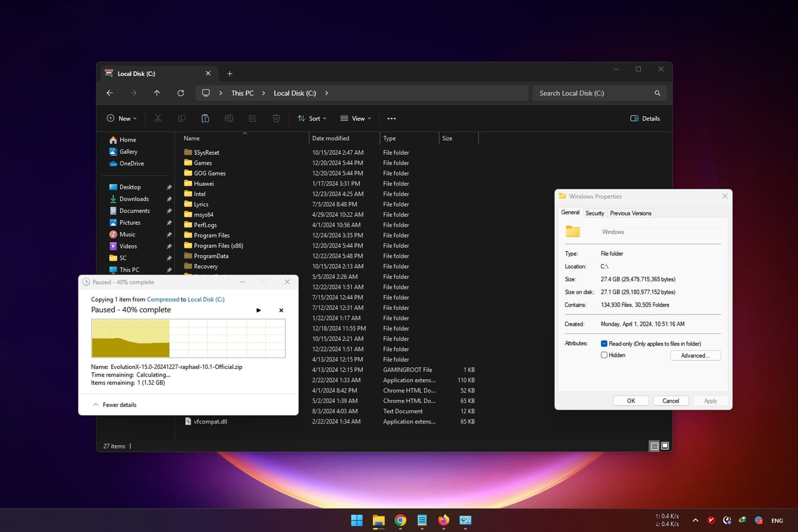Image resolution: width=798 pixels, height=532 pixels.
Task: Enable Read-only attribute checkbox in Properties
Action: [604, 344]
